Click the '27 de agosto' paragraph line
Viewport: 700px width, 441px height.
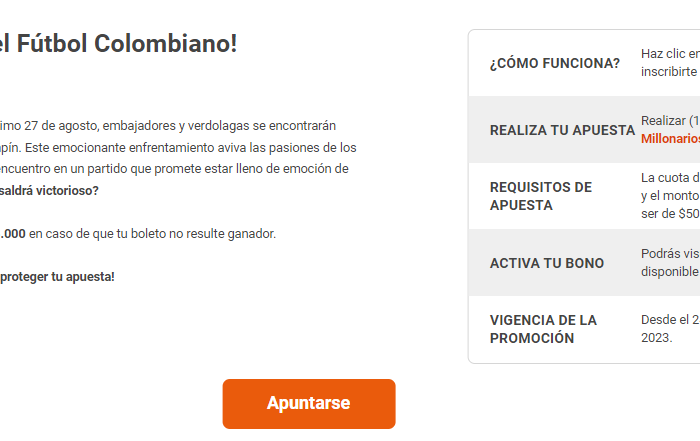168,125
